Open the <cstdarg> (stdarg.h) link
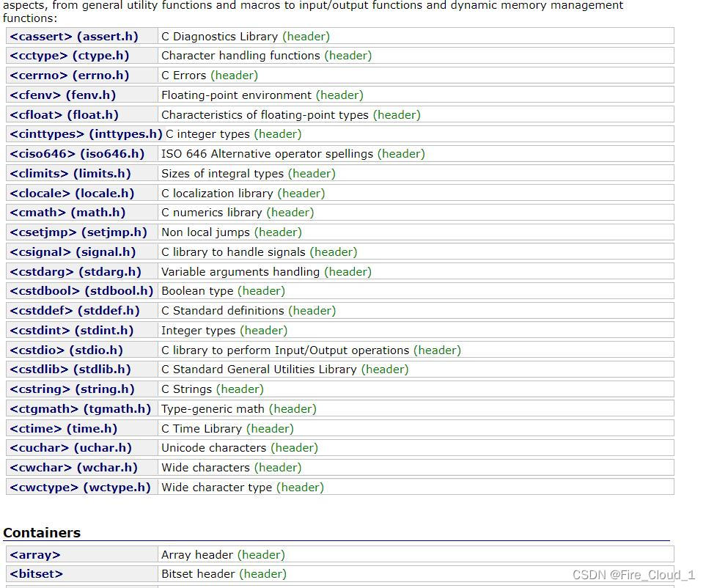This screenshot has width=706, height=588. pyautogui.click(x=76, y=271)
